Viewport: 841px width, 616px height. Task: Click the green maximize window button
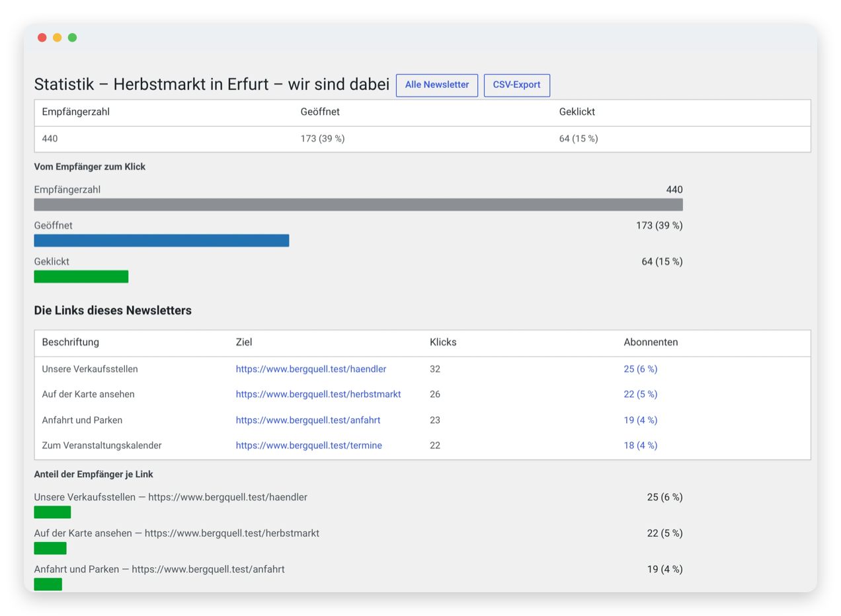point(73,38)
